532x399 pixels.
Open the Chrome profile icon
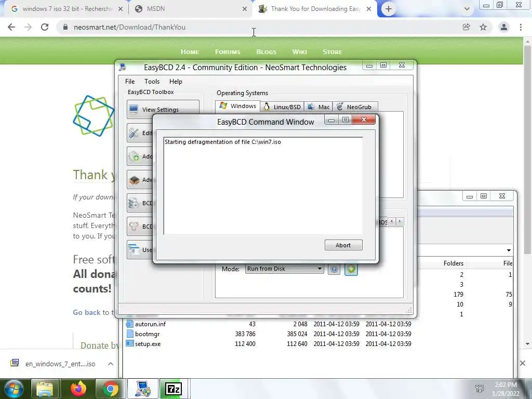coord(504,27)
